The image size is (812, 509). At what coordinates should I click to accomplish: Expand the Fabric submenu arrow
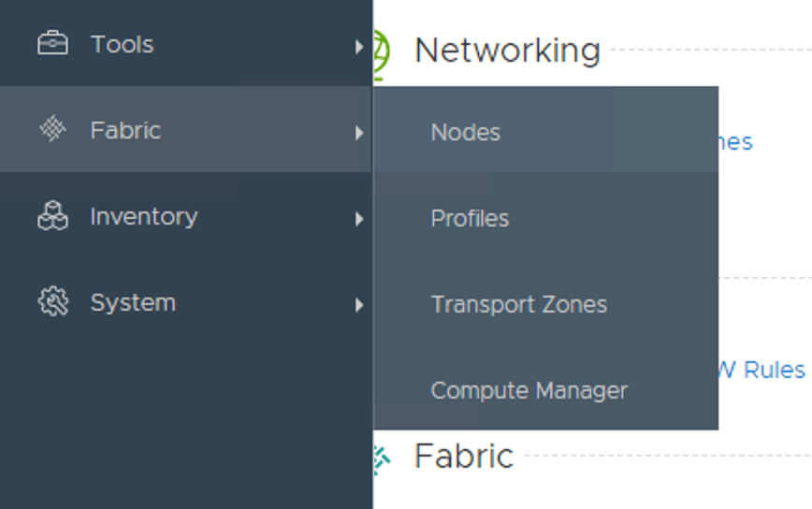359,132
